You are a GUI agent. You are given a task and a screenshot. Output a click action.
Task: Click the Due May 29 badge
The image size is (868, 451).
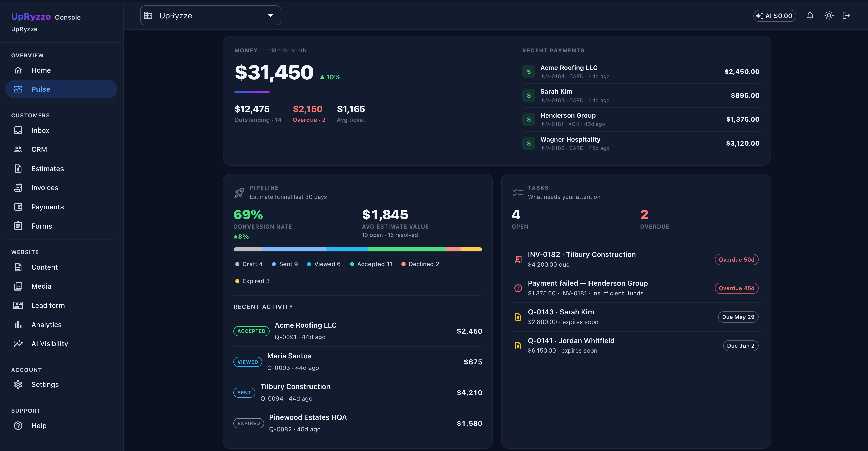click(738, 317)
